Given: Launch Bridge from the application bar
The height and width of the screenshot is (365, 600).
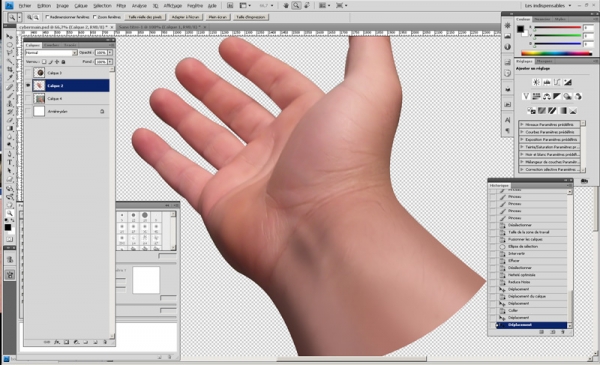Looking at the screenshot, I should [230, 5].
